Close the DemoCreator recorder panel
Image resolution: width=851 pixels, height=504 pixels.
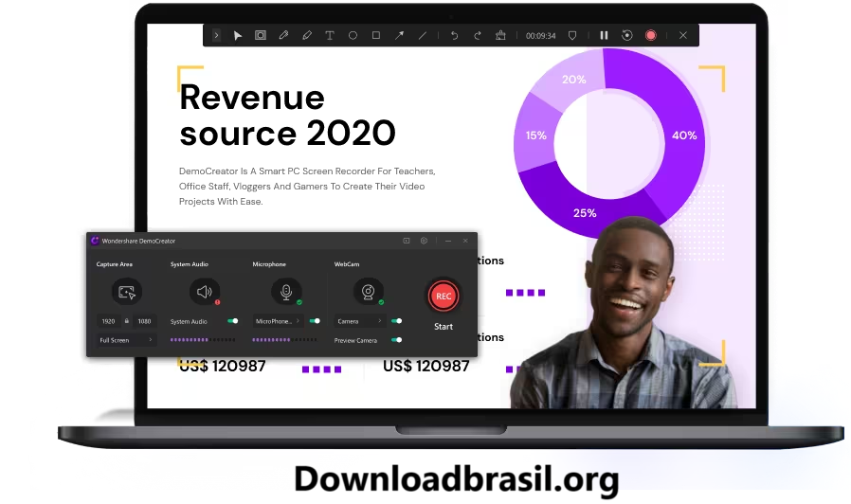tap(465, 241)
